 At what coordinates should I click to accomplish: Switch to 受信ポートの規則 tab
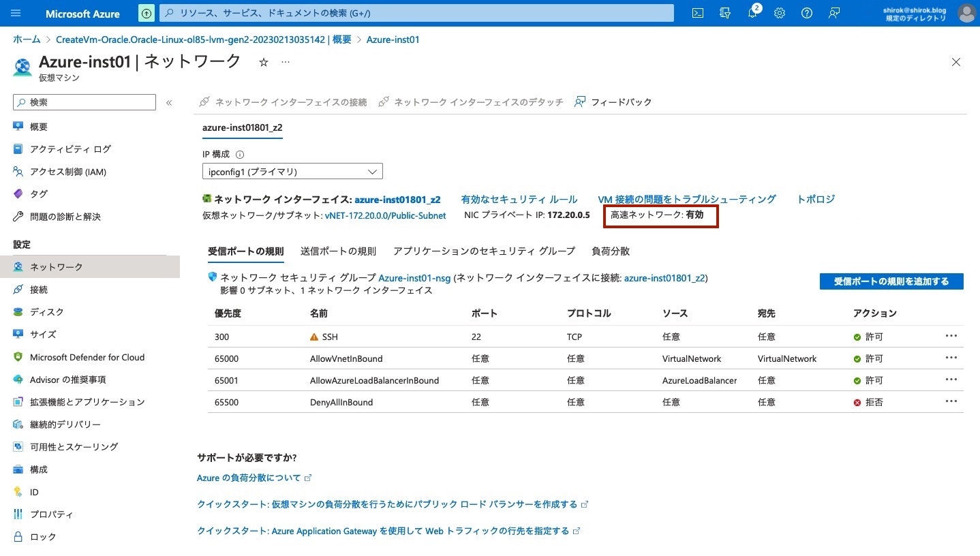point(245,251)
